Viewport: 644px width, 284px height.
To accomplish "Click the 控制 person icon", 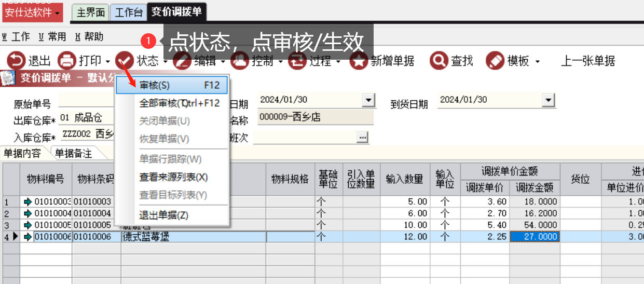I will tap(239, 61).
